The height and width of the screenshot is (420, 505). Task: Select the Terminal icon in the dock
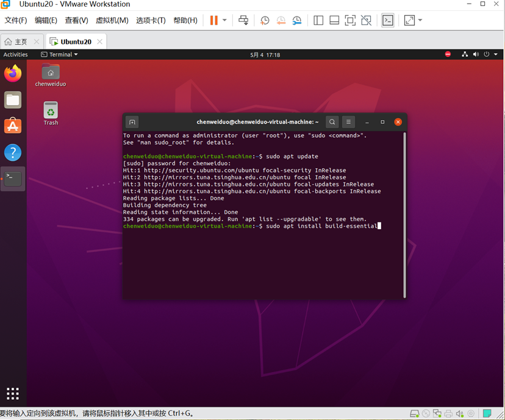(13, 179)
